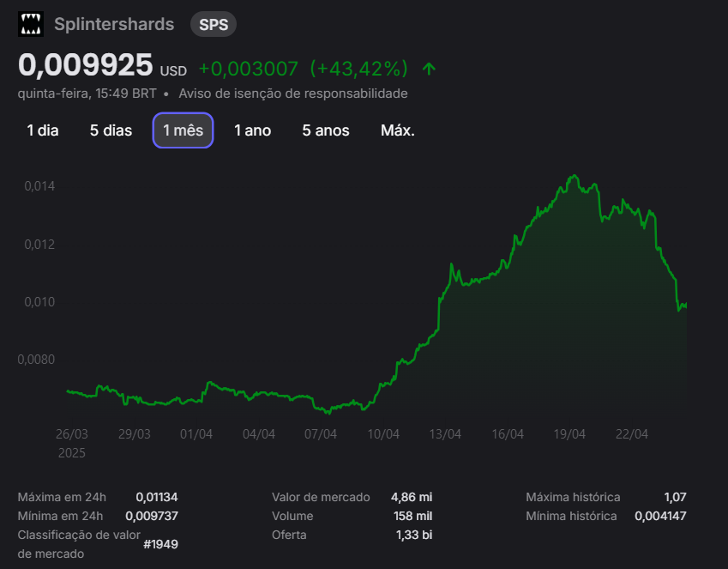Image resolution: width=728 pixels, height=569 pixels.
Task: Click the green upward trend arrow
Action: (x=429, y=69)
